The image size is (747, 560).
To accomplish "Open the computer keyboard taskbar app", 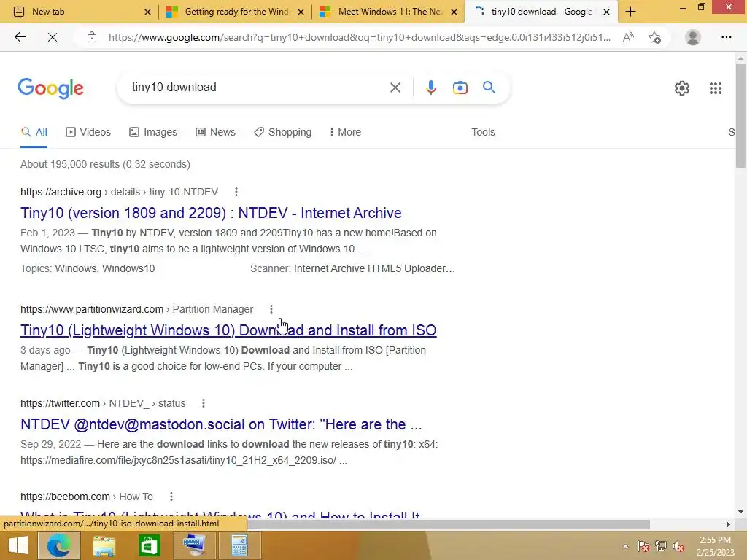I will (x=194, y=545).
